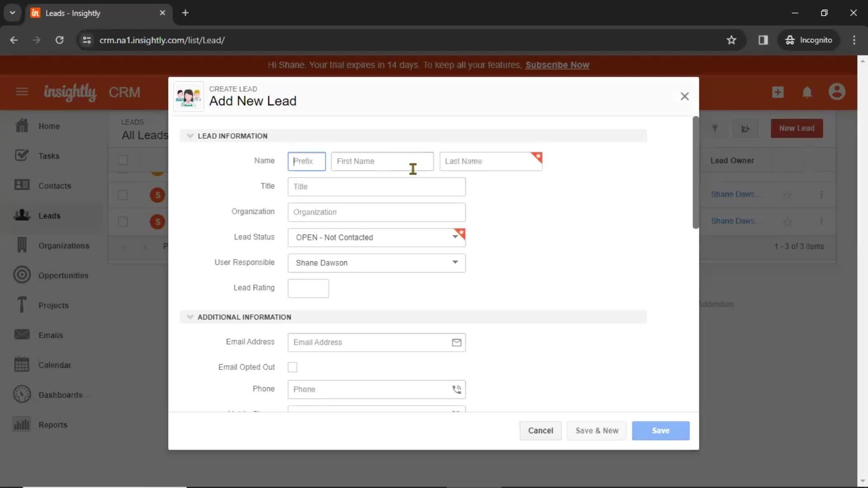Open the User Responsible dropdown
The width and height of the screenshot is (868, 488).
376,262
